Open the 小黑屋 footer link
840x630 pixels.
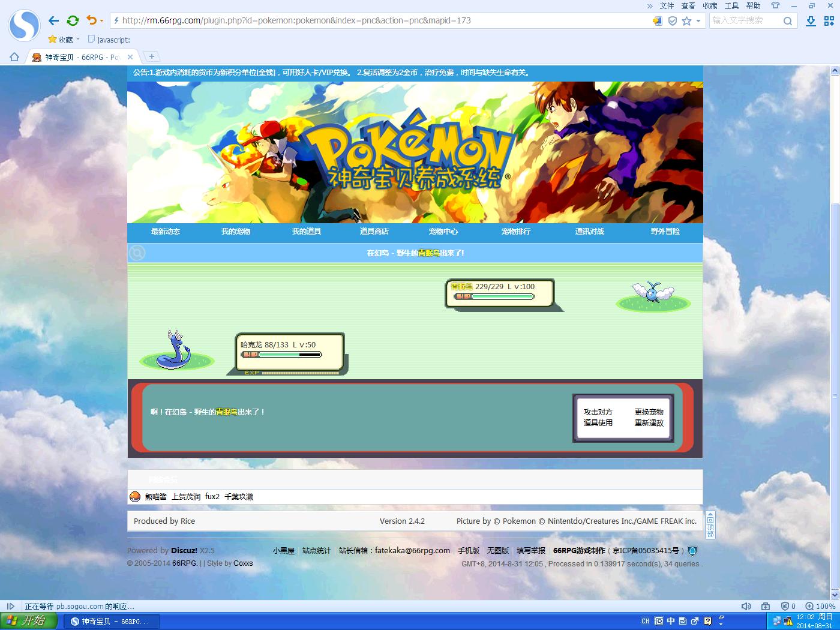284,551
